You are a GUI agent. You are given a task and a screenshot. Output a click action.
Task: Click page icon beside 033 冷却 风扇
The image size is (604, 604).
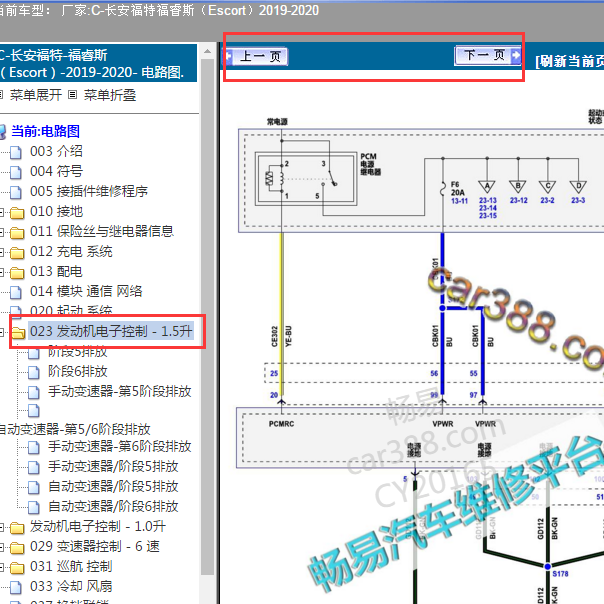[x=16, y=588]
